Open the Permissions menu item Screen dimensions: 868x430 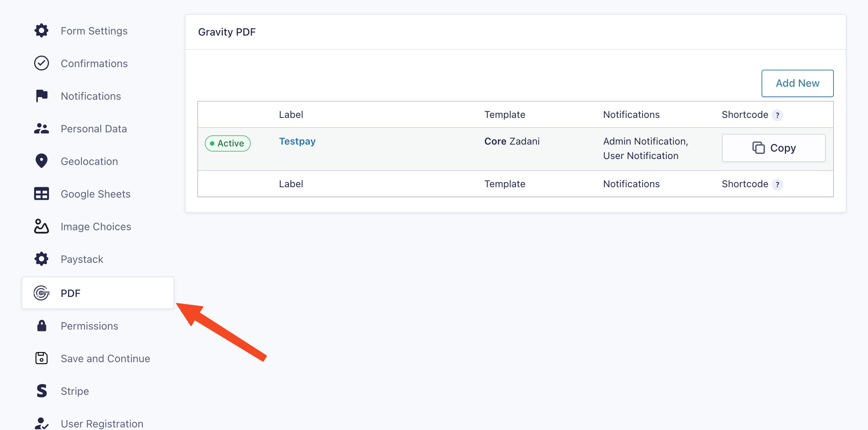89,326
